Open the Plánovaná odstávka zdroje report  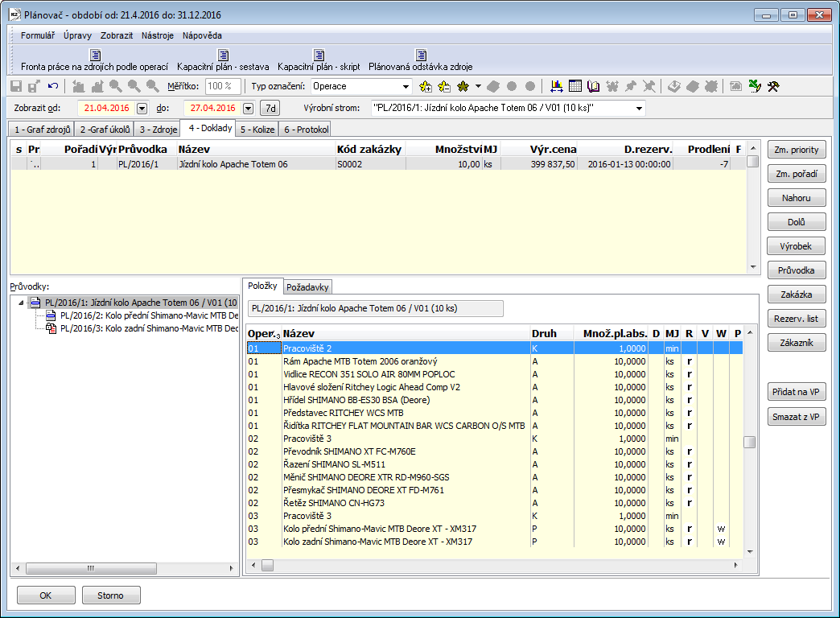tap(420, 60)
